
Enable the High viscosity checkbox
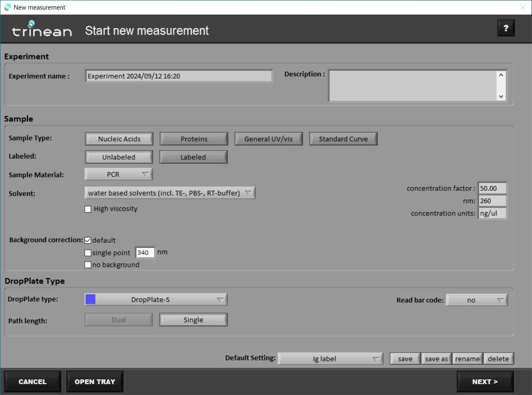coord(88,209)
